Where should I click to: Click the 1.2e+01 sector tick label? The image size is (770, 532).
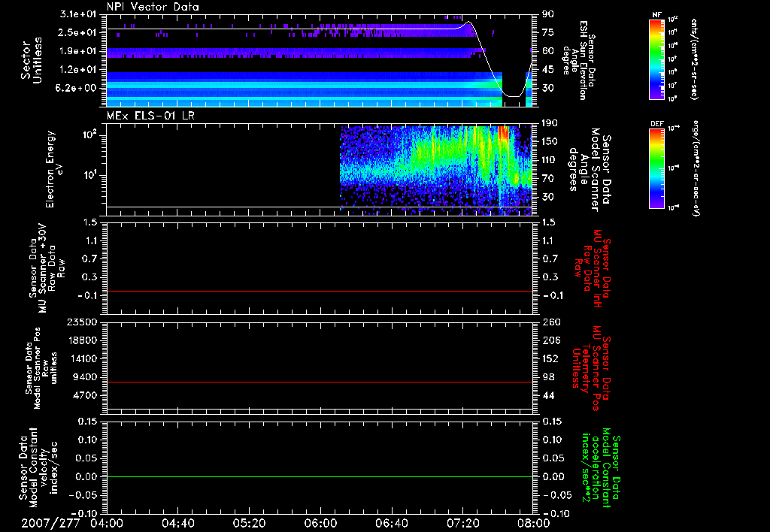(78, 70)
